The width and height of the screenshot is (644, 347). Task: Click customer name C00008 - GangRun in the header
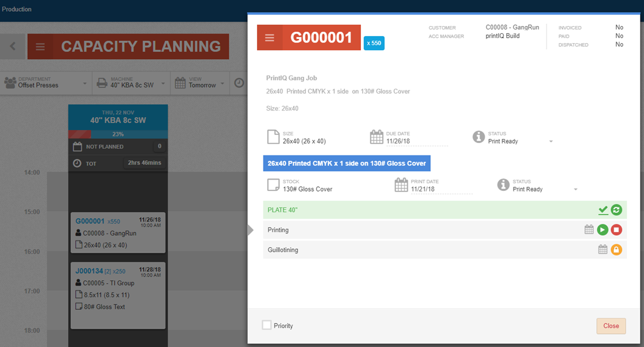[512, 27]
